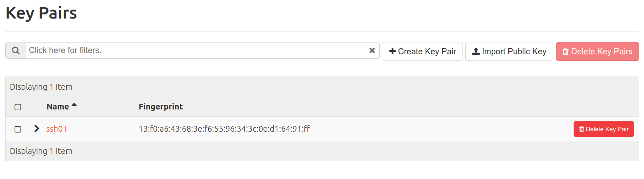Click the Fingerprint column header
Viewport: 644px width, 179px height.
(161, 107)
